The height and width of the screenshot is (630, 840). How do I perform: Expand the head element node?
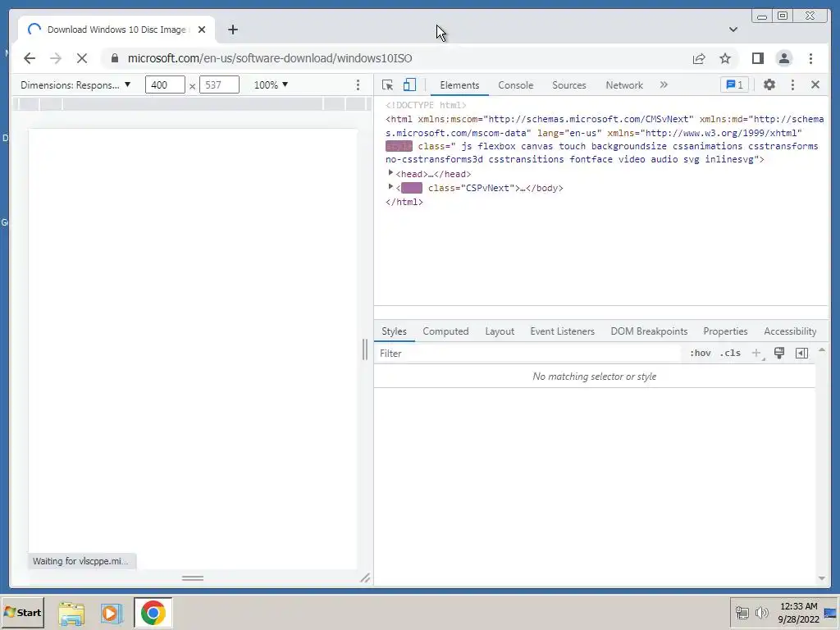390,173
